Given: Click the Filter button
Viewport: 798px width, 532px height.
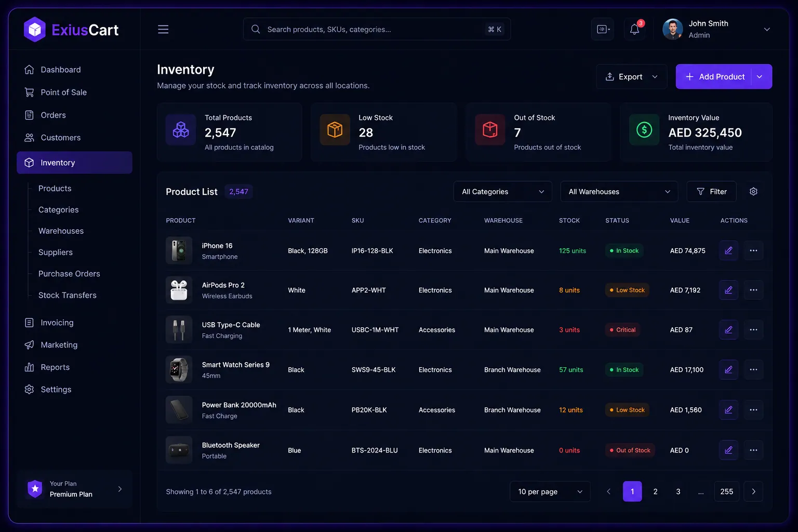Looking at the screenshot, I should 711,192.
